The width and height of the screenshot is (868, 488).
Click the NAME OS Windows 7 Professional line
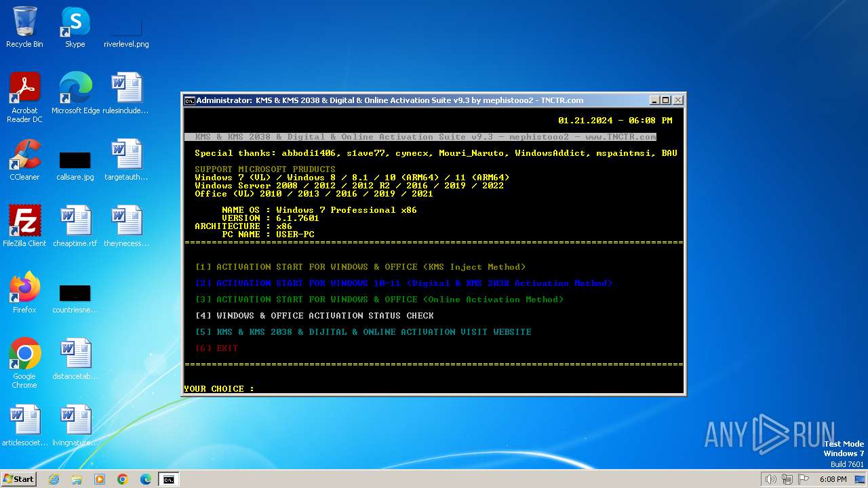coord(319,210)
